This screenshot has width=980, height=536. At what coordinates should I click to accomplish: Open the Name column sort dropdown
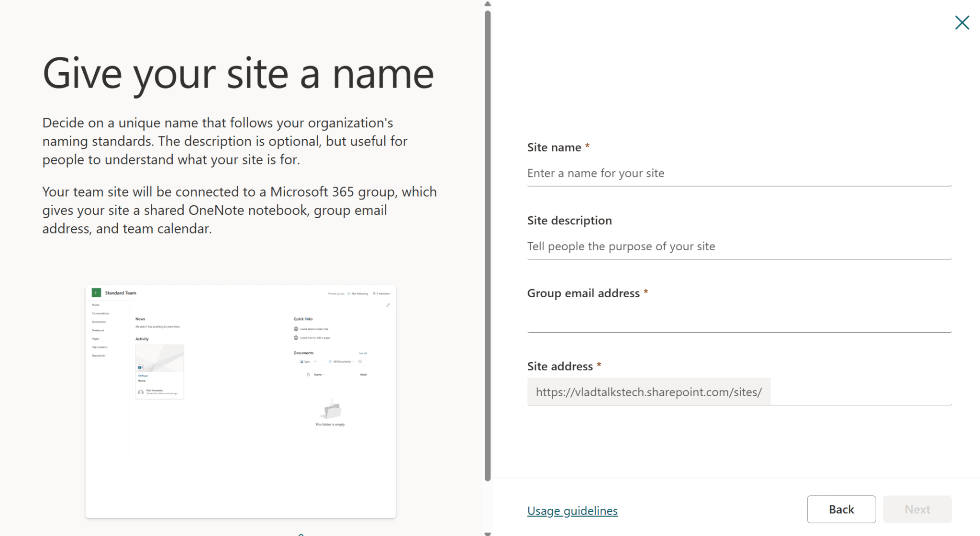pyautogui.click(x=324, y=375)
